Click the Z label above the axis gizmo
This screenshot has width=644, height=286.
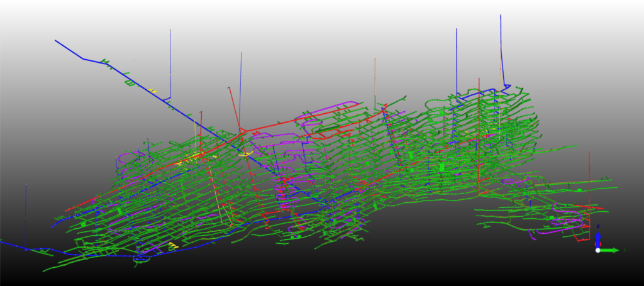click(597, 226)
